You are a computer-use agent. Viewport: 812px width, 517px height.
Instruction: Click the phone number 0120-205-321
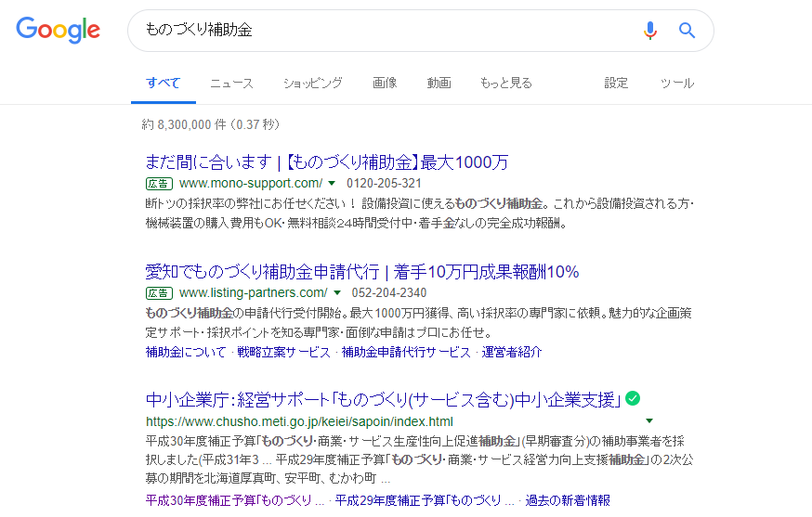point(384,183)
